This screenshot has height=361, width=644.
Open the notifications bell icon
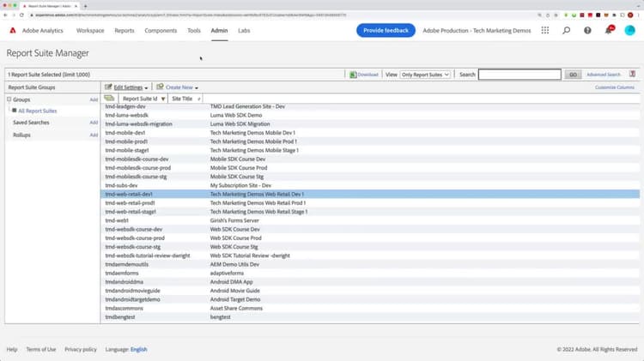click(x=608, y=30)
